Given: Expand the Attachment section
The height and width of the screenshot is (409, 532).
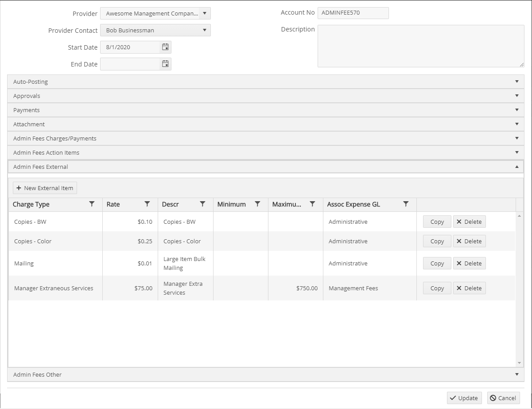Looking at the screenshot, I should tap(266, 124).
